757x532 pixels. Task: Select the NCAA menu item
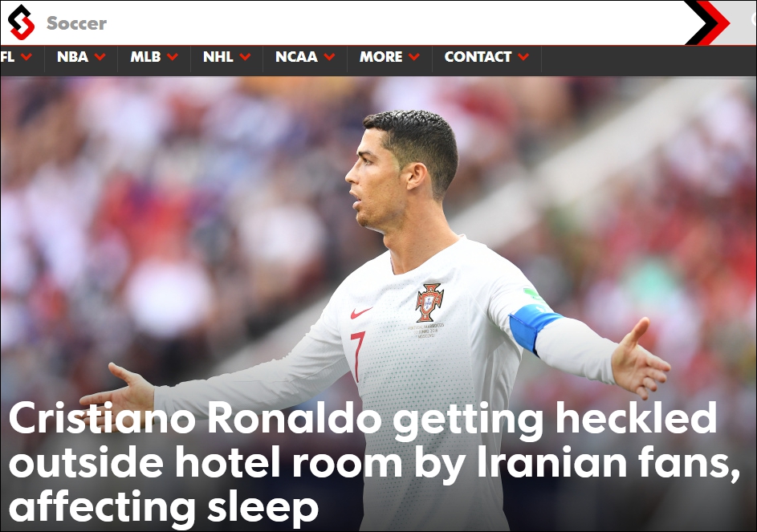pos(296,57)
